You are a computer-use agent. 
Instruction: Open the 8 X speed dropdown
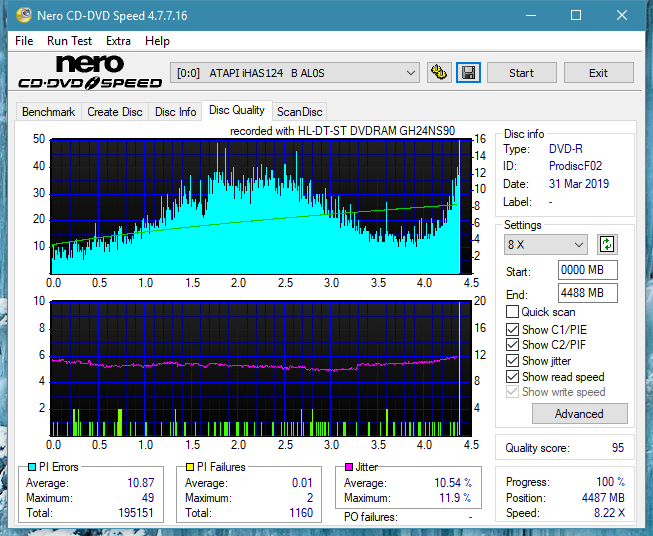tap(546, 244)
